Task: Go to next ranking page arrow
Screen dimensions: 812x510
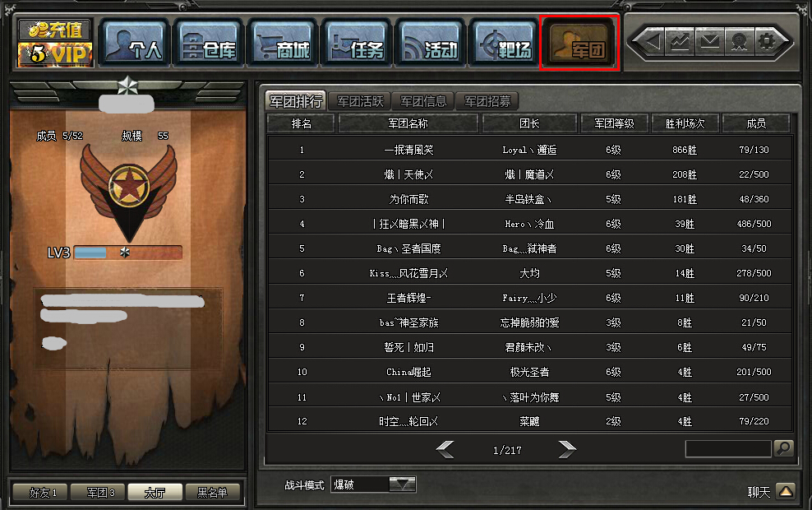Action: point(567,449)
